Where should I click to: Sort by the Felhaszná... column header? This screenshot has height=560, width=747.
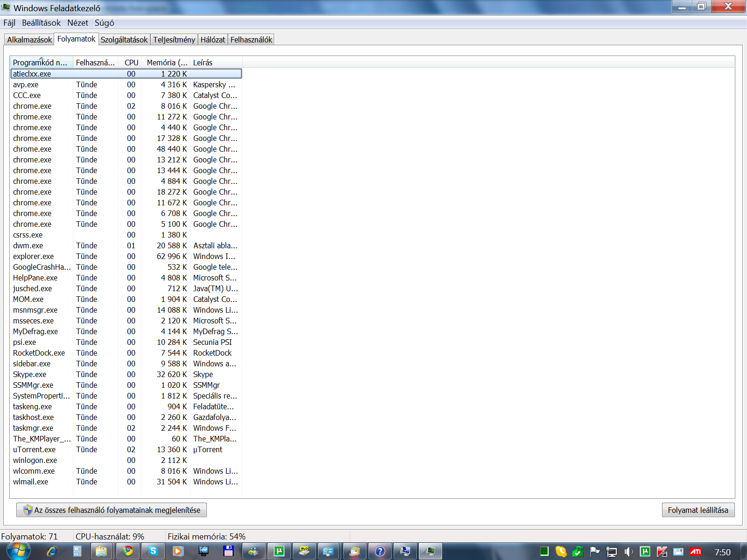click(x=95, y=63)
